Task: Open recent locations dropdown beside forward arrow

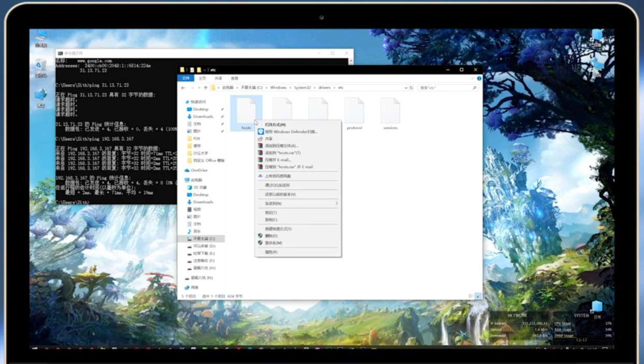Action: (x=199, y=88)
